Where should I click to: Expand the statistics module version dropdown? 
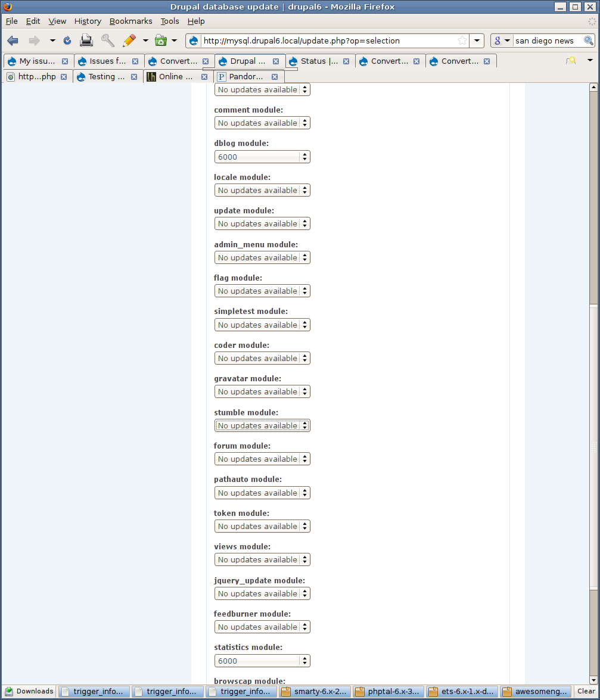tap(262, 661)
